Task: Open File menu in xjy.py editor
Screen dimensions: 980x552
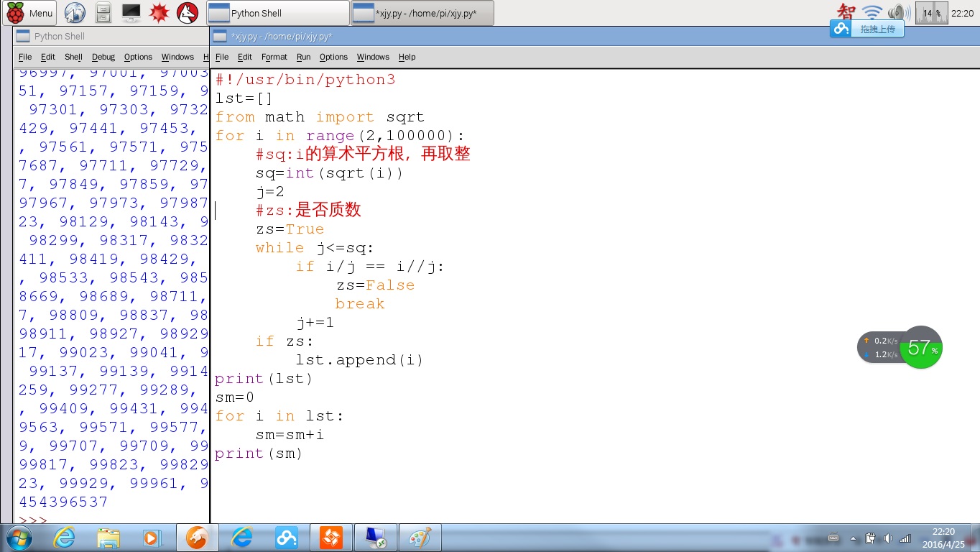Action: click(222, 57)
